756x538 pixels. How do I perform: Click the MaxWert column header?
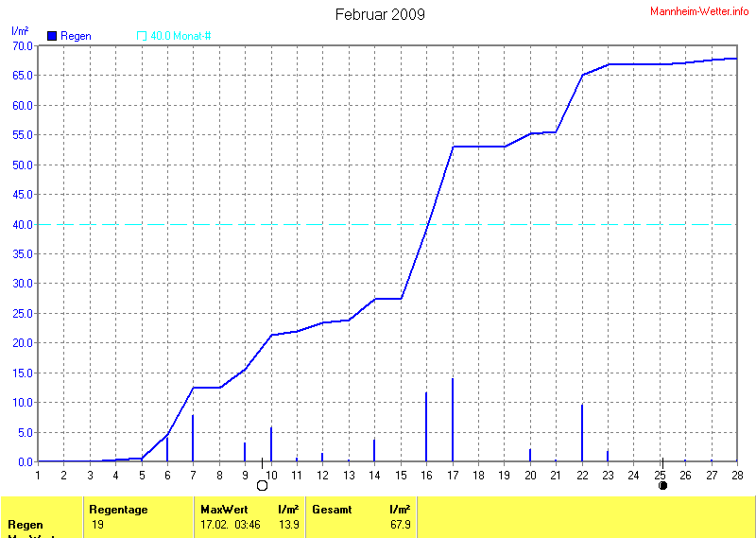click(223, 510)
